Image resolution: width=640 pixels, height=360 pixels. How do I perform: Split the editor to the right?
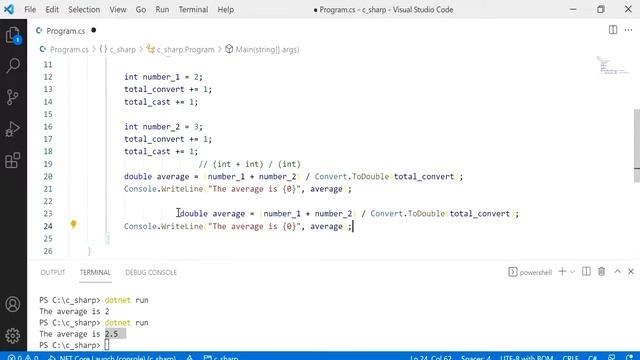click(x=613, y=30)
